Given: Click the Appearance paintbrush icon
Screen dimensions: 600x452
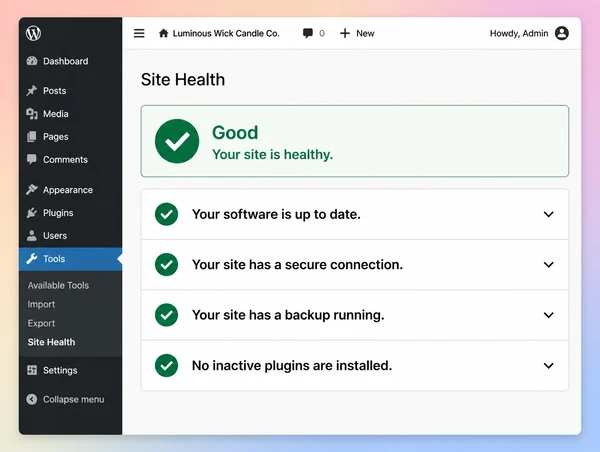Looking at the screenshot, I should [32, 189].
